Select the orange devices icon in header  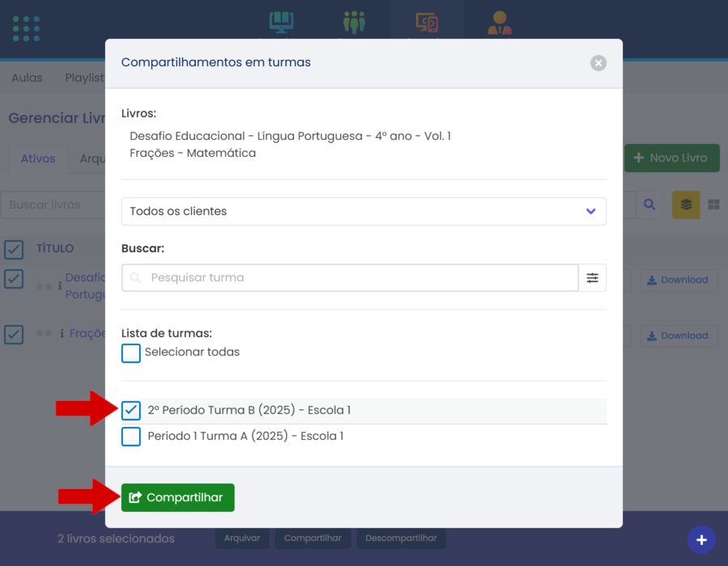point(426,22)
